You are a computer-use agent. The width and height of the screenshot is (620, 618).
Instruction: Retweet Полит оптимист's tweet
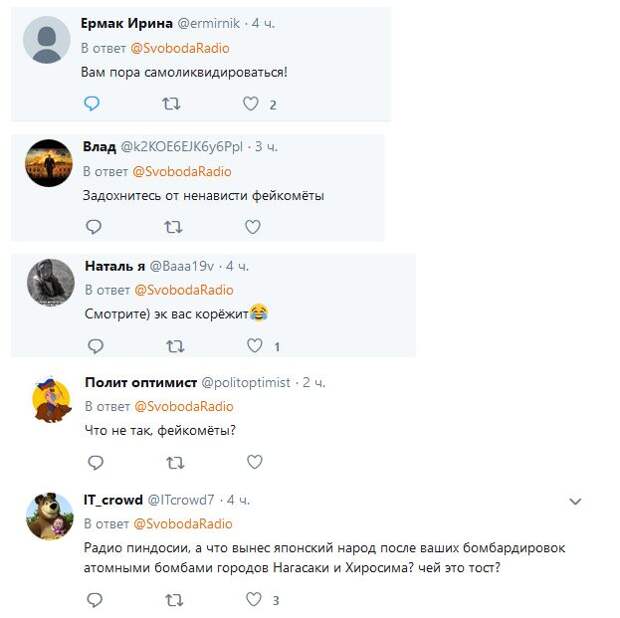click(x=175, y=463)
